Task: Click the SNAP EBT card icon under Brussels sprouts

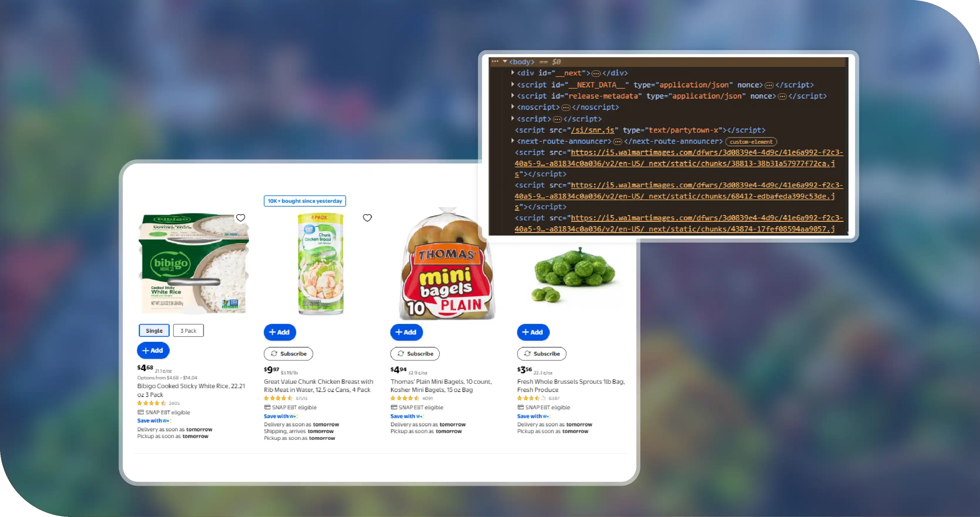Action: (520, 408)
